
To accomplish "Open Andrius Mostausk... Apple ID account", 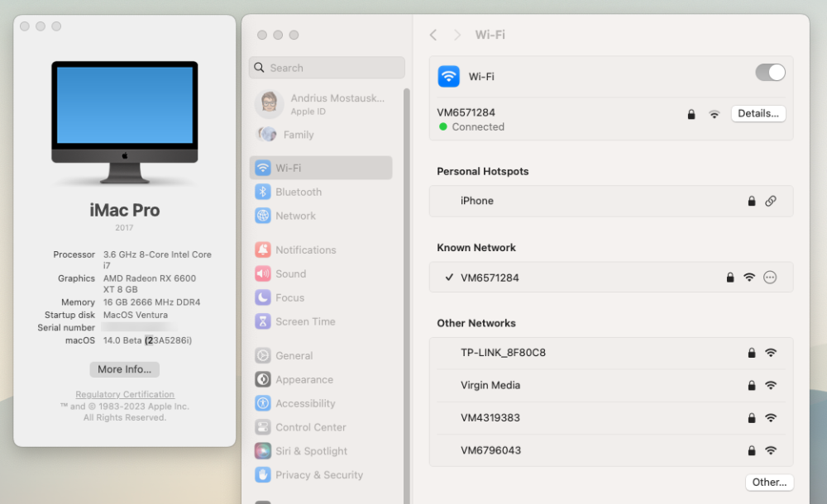I will 322,104.
